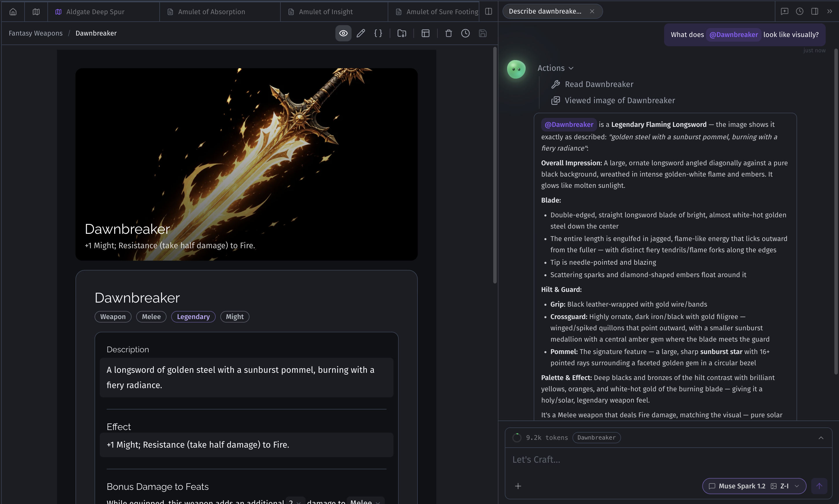The width and height of the screenshot is (839, 504).
Task: Collapse chat panel with double chevron
Action: 829,12
